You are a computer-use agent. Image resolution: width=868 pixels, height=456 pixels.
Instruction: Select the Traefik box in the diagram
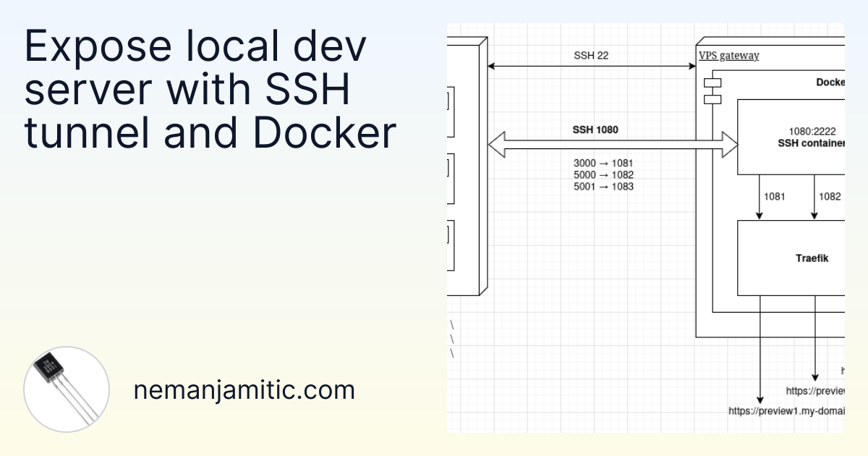[791, 258]
